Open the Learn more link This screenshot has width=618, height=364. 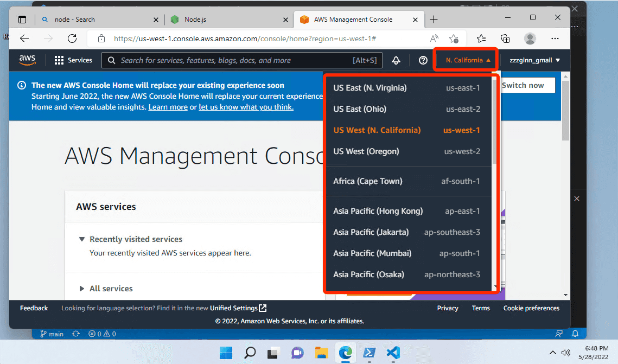point(168,107)
